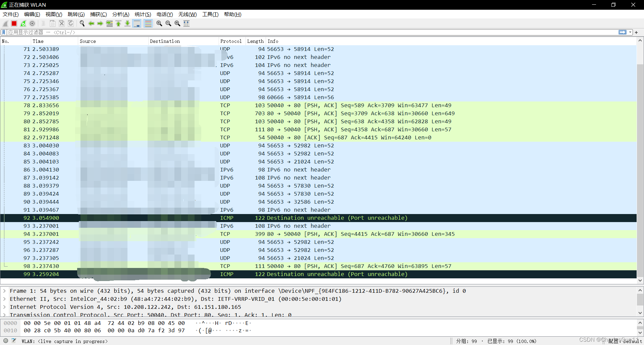Open the 工具(T) menu
Screen dimensions: 644x345
[210, 14]
